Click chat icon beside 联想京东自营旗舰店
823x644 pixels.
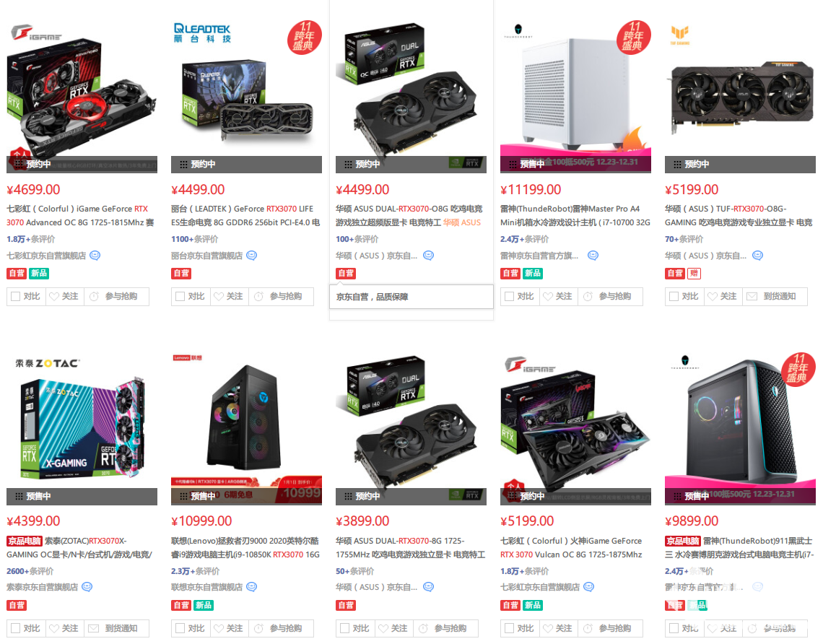point(252,587)
